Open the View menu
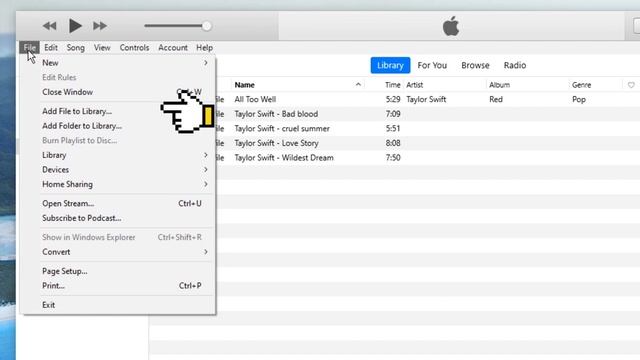 click(x=102, y=48)
